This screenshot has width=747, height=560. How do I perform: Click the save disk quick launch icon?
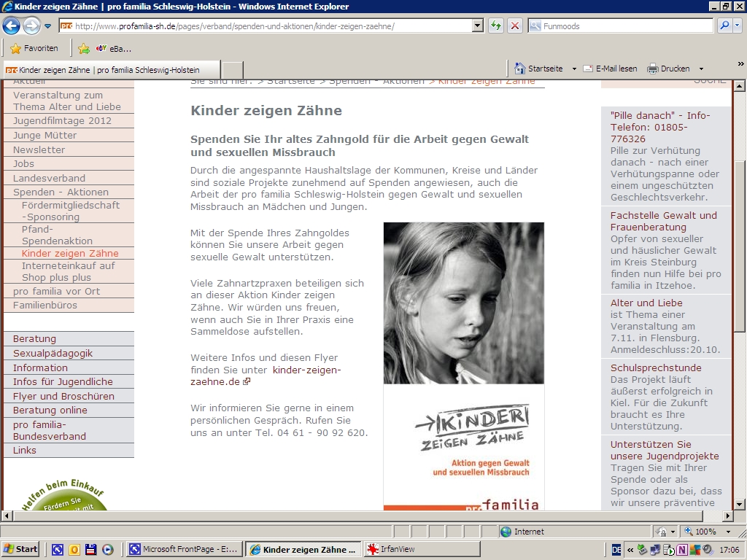pos(91,550)
